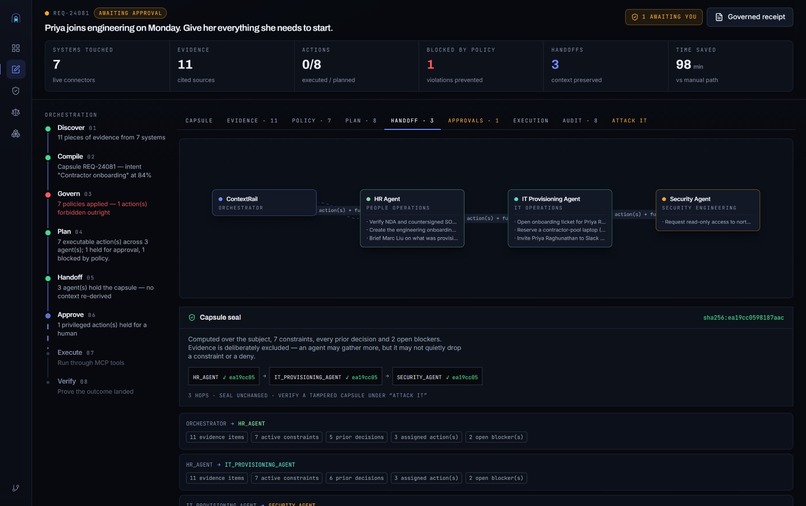The height and width of the screenshot is (506, 806).
Task: Click the REQ-24081 request ID
Action: tap(71, 13)
